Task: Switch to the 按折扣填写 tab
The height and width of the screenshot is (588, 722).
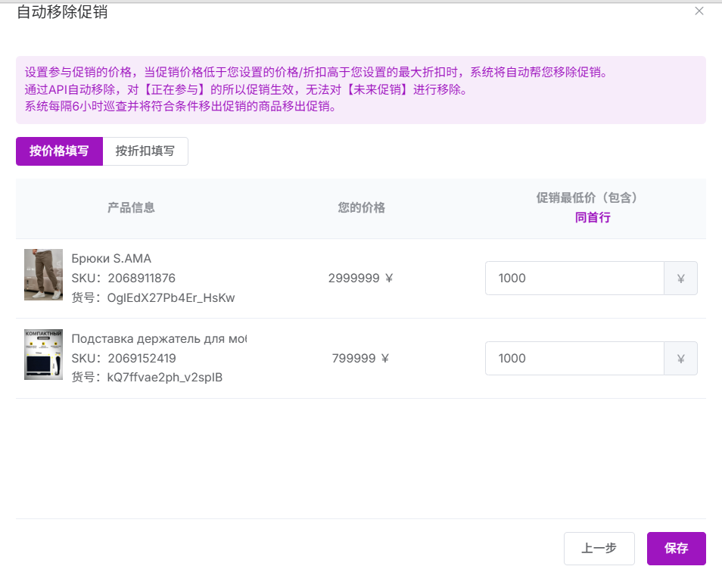Action: click(x=145, y=151)
